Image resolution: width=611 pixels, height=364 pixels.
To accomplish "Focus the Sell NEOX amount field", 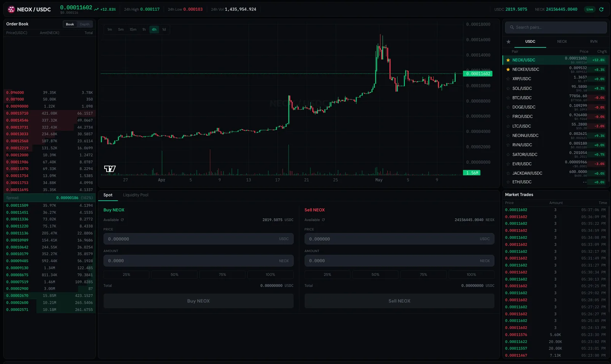I will pos(399,261).
